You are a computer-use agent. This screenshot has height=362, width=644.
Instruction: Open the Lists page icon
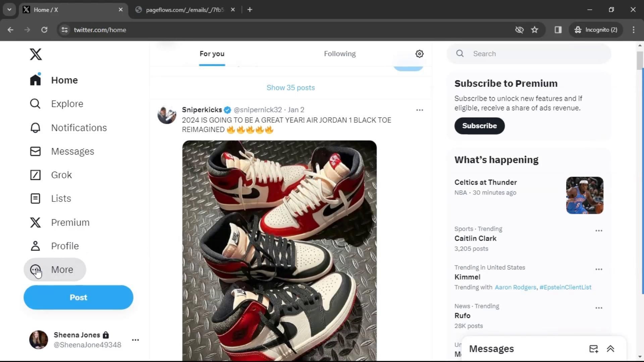pyautogui.click(x=36, y=198)
